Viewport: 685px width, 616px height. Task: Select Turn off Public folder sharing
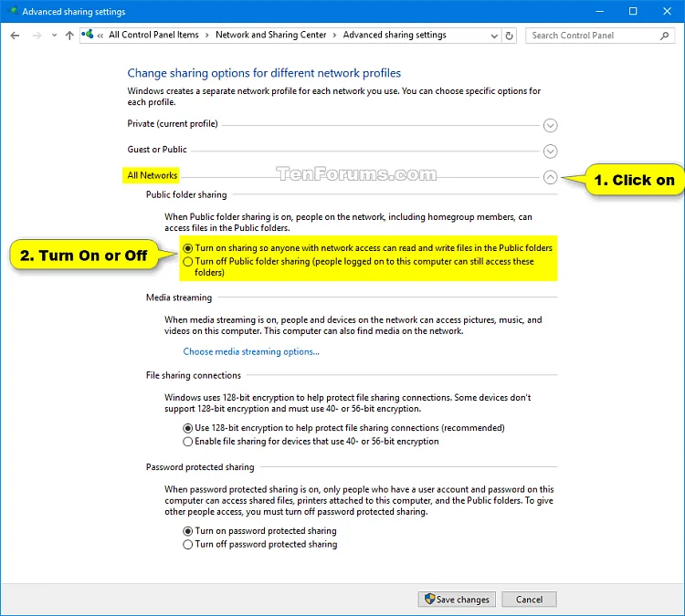coord(188,262)
